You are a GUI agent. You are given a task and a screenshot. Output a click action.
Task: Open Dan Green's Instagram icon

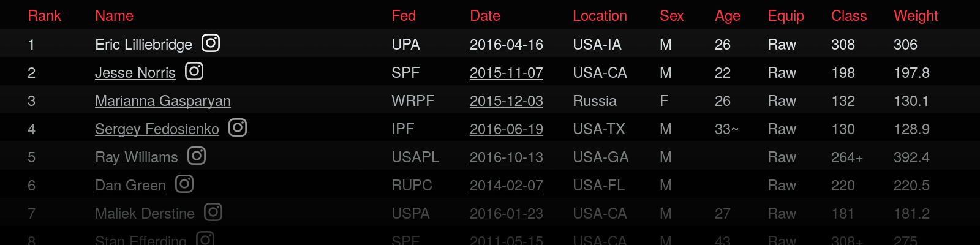point(184,184)
